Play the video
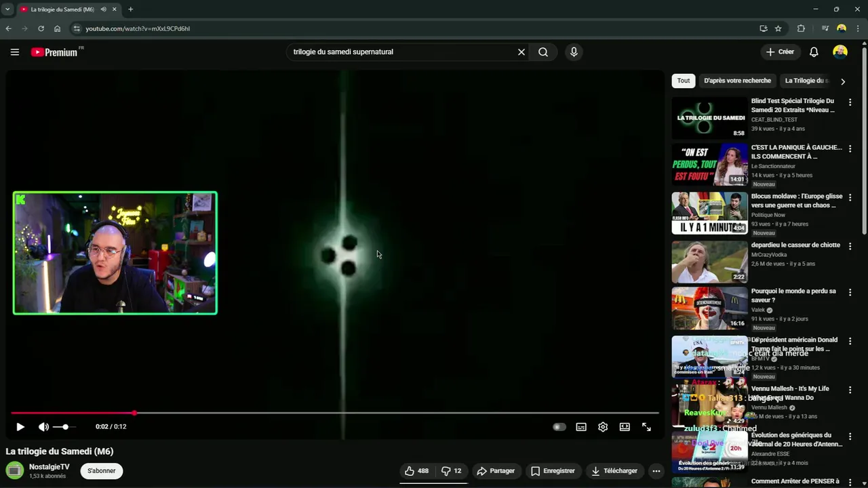 [x=20, y=427]
